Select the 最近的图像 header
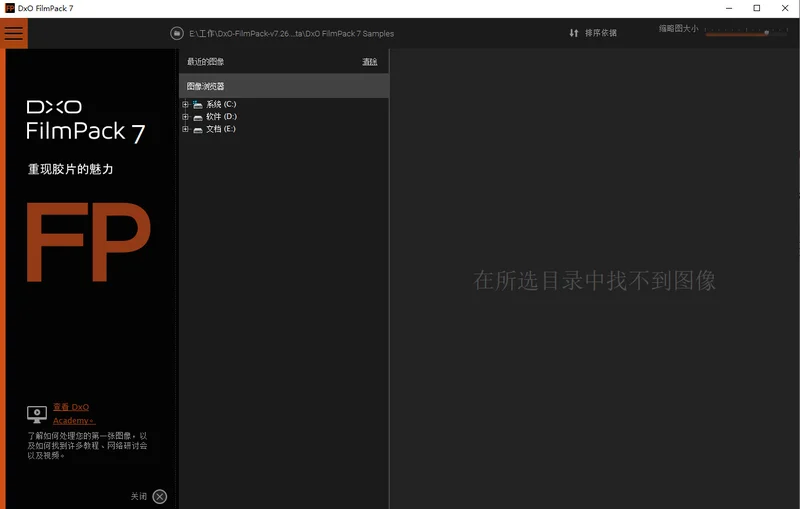Viewport: 800px width, 509px height. pos(205,62)
